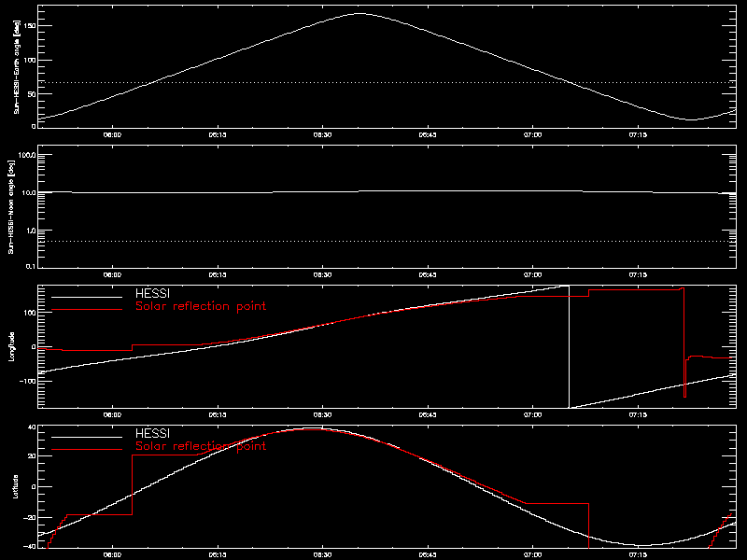Click the -20 tick on Latitude axis
The image size is (747, 560).
point(30,517)
